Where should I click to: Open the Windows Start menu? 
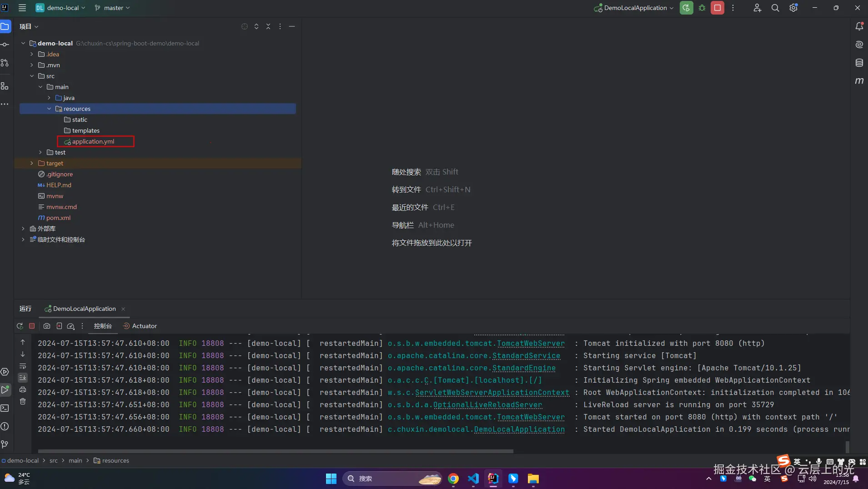(x=331, y=479)
